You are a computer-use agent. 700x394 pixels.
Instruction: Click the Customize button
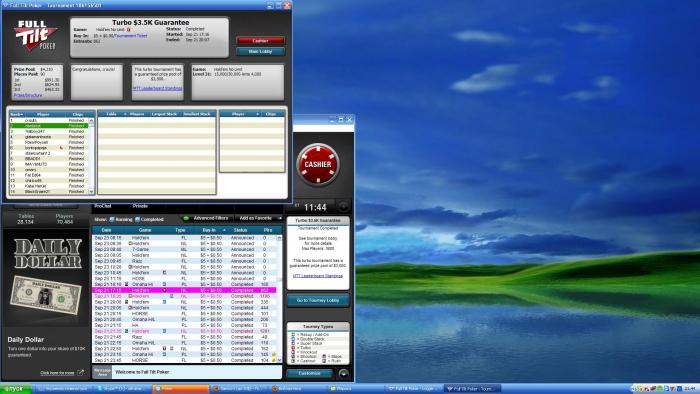[309, 373]
